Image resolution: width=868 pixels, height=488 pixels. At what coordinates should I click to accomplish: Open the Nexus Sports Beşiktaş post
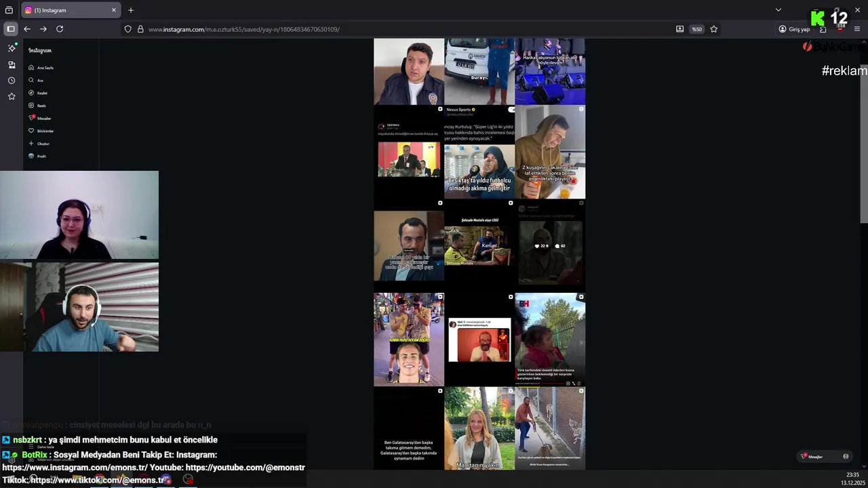[x=479, y=152]
